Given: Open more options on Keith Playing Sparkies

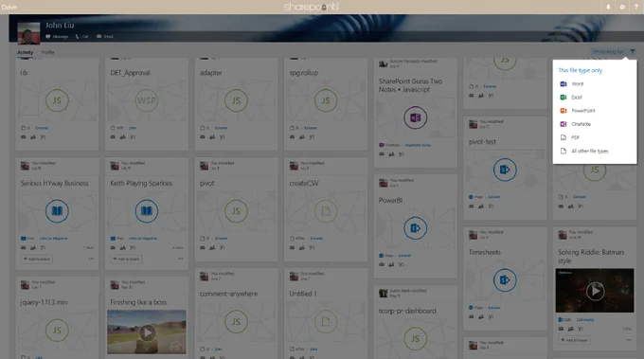Looking at the screenshot, I should 181,259.
